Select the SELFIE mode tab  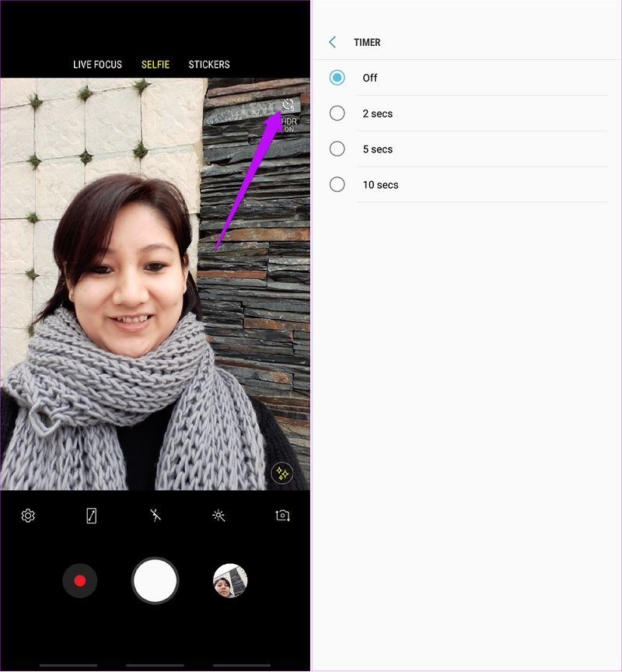[155, 65]
